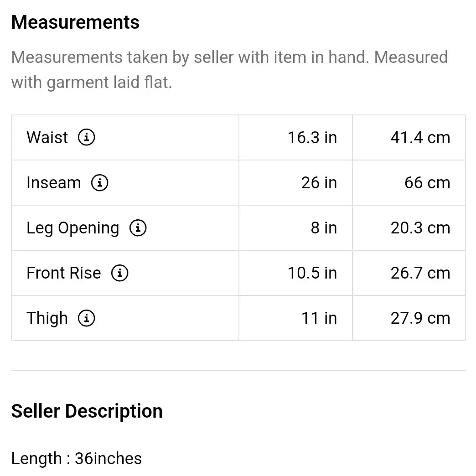The image size is (476, 476).
Task: Click the 26 in inseam value
Action: (319, 183)
